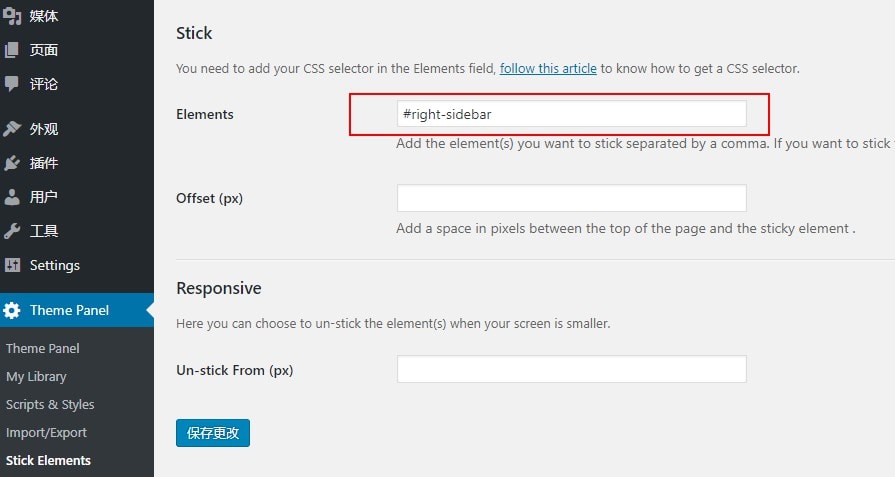This screenshot has height=477, width=895.
Task: Click into the Offset (px) field
Action: 571,198
